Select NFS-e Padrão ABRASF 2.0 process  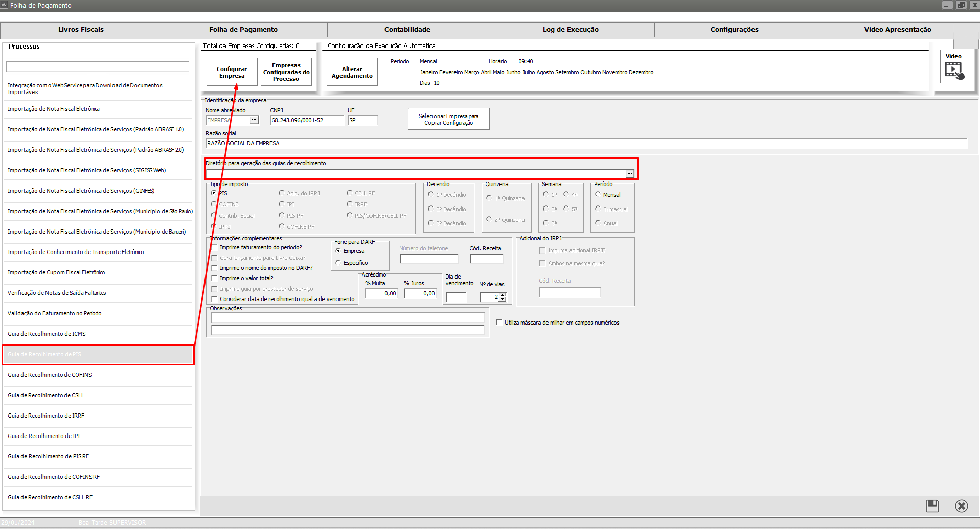pos(98,150)
